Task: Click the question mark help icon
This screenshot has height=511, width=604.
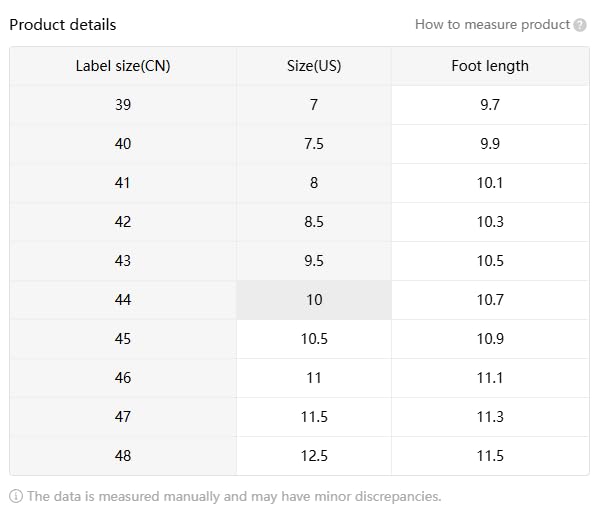Action: (580, 25)
